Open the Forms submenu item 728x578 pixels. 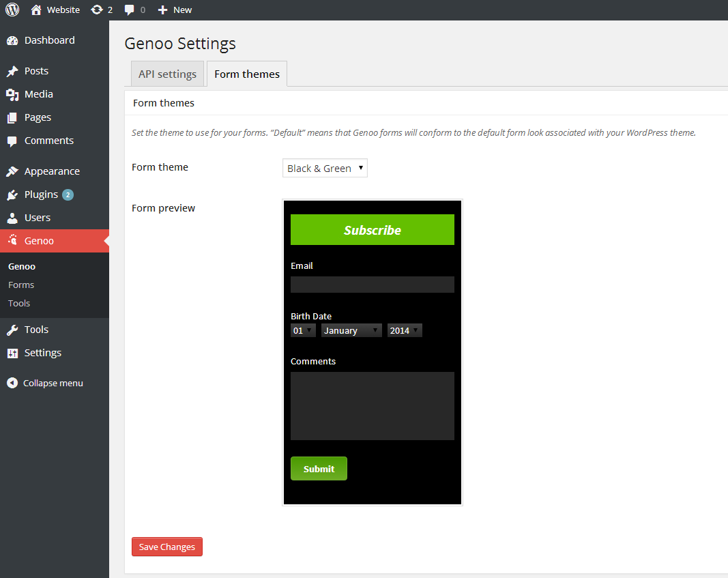click(21, 285)
